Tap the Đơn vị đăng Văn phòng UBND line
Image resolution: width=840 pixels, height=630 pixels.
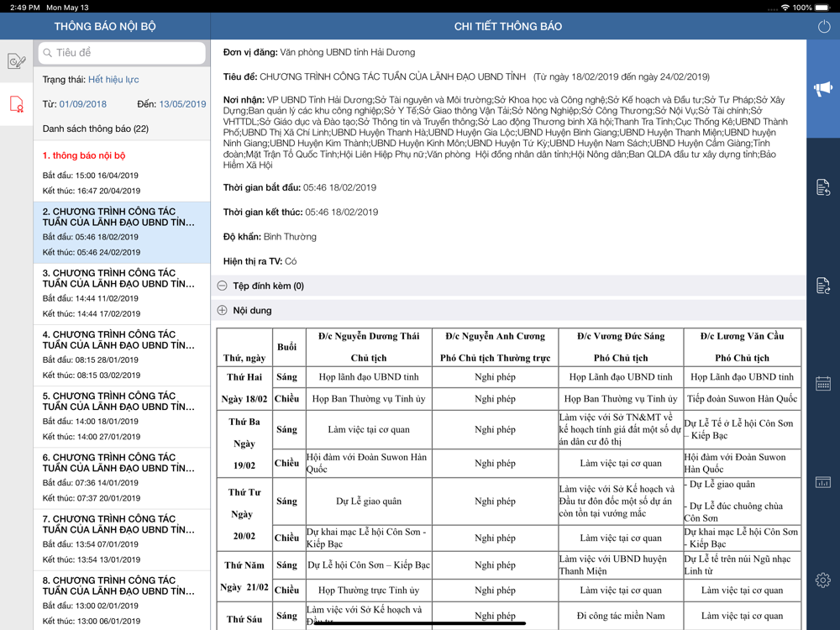tap(318, 52)
